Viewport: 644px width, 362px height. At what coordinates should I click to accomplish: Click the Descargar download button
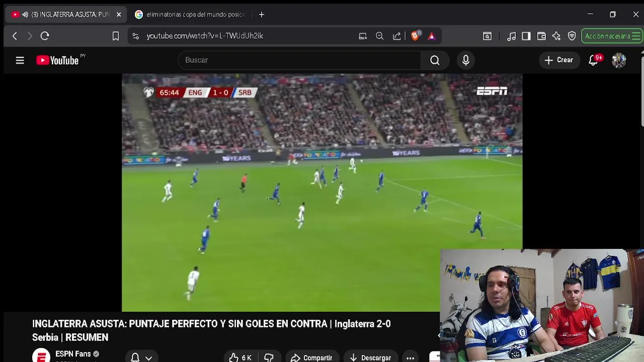[370, 357]
